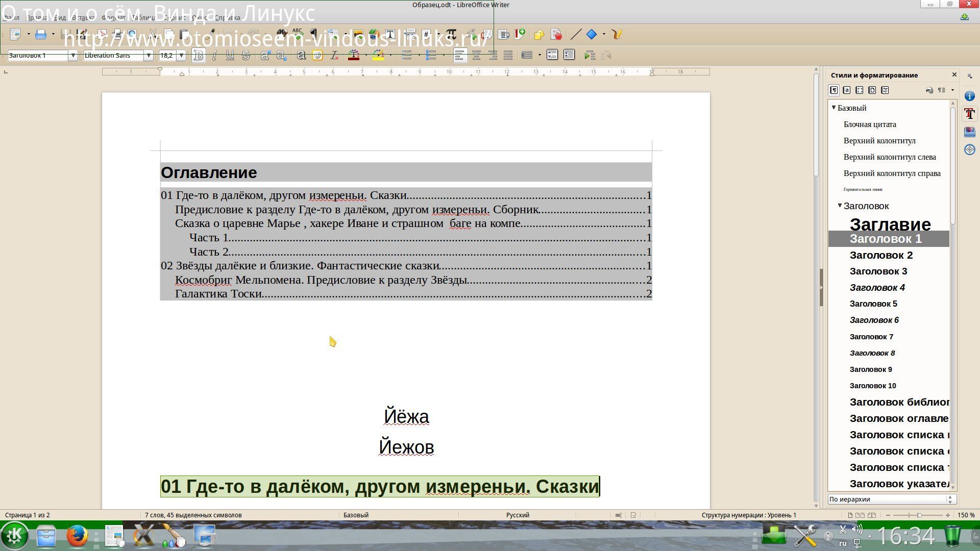980x551 pixels.
Task: Click the zoom slider handle
Action: click(919, 515)
